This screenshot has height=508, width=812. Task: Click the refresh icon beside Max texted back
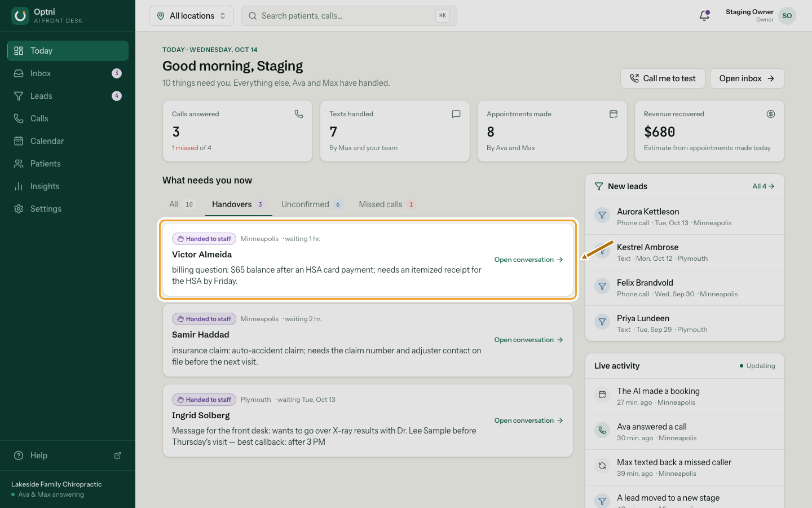(x=602, y=466)
